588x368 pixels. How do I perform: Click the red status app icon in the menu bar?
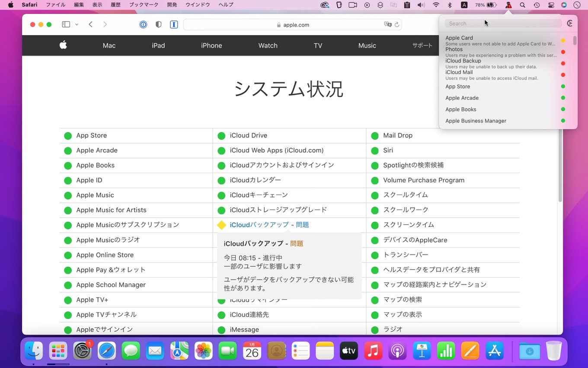pyautogui.click(x=508, y=5)
